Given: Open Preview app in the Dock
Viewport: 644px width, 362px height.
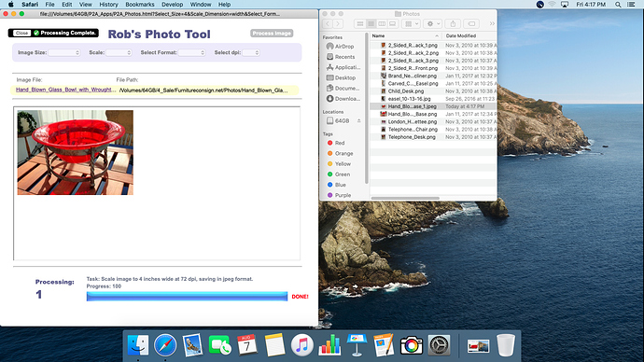Looking at the screenshot, I should 192,345.
